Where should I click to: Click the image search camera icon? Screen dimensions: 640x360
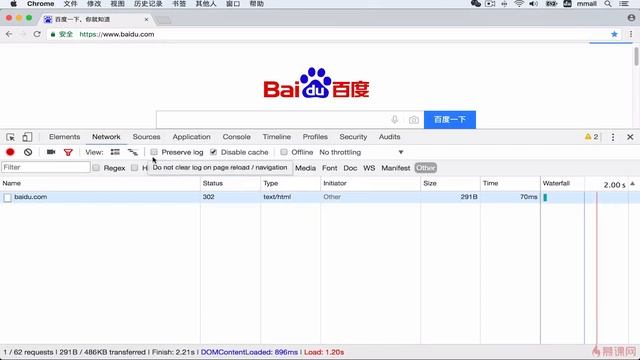click(x=413, y=120)
